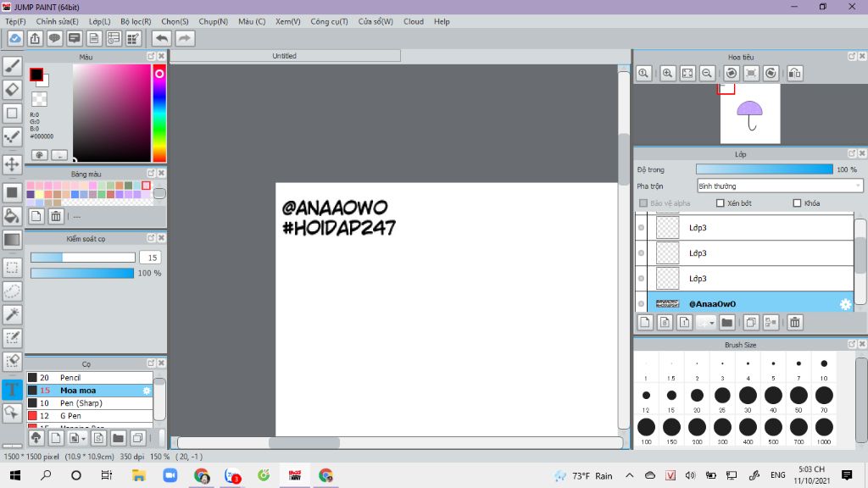Select the Lasso selection tool

pos(12,291)
